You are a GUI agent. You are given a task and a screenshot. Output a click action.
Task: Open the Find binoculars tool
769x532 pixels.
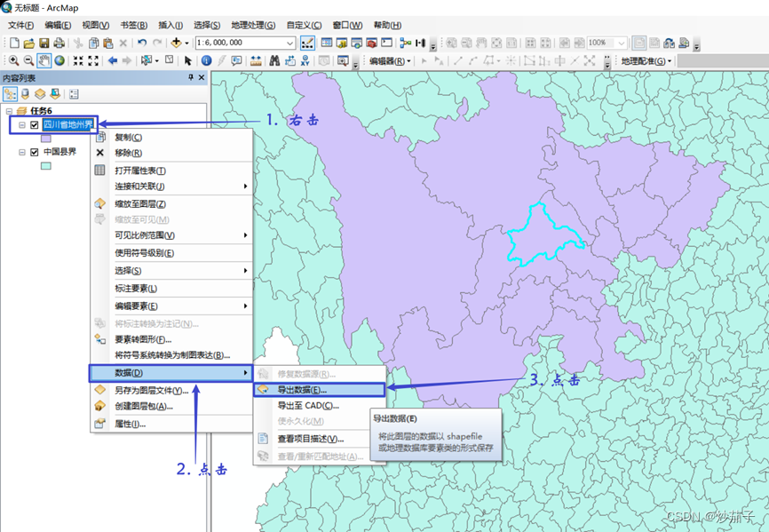274,60
